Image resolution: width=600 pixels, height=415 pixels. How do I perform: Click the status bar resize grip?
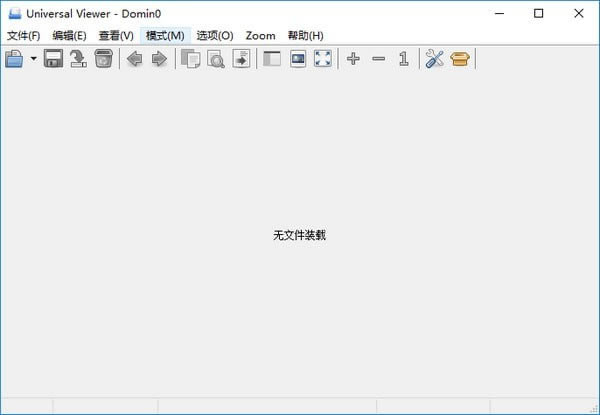point(592,408)
